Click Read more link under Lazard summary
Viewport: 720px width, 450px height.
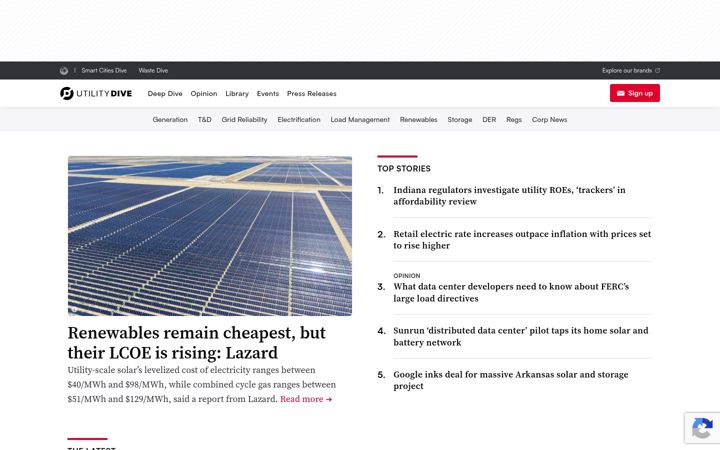coord(306,399)
